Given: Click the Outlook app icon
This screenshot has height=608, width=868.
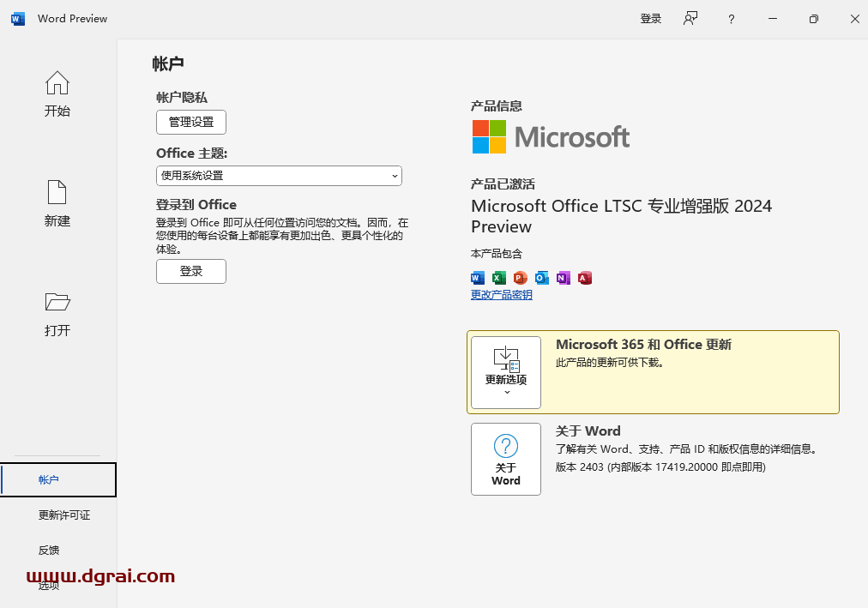Looking at the screenshot, I should click(542, 278).
